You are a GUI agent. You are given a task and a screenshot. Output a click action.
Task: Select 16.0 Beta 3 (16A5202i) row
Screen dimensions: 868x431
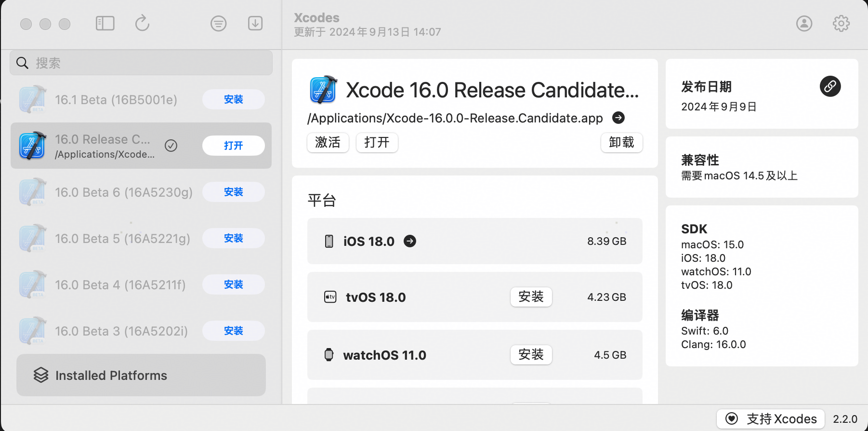(141, 331)
